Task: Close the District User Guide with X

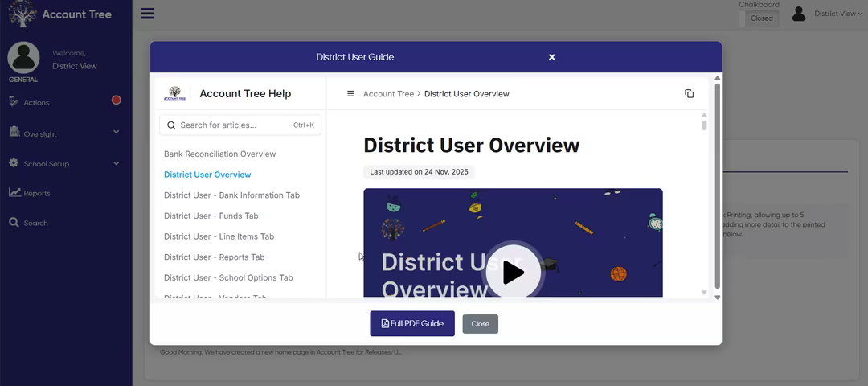Action: (x=552, y=57)
